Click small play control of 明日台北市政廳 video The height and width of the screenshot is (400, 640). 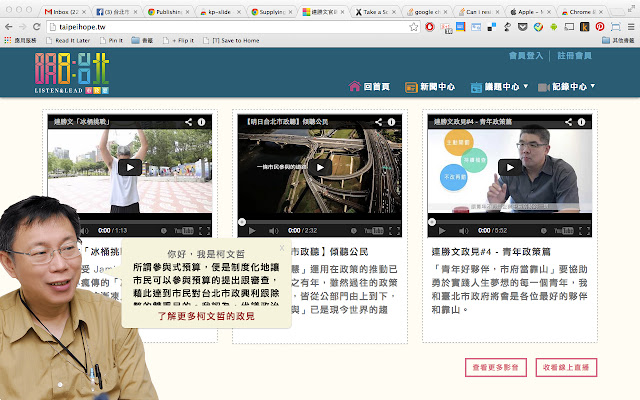click(x=252, y=231)
